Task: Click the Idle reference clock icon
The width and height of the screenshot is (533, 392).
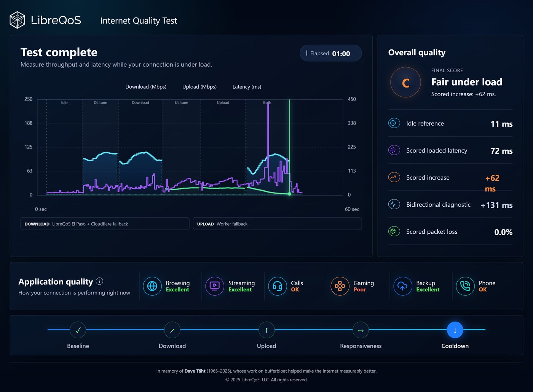Action: (394, 123)
